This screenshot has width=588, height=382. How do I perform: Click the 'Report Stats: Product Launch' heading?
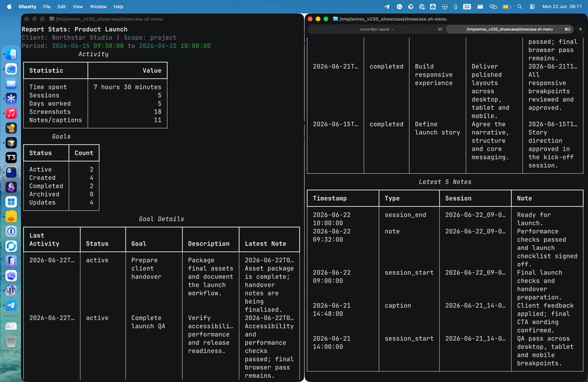(x=74, y=29)
